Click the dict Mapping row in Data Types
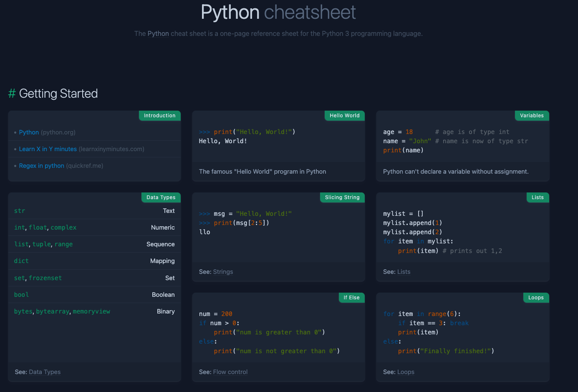 click(x=94, y=261)
